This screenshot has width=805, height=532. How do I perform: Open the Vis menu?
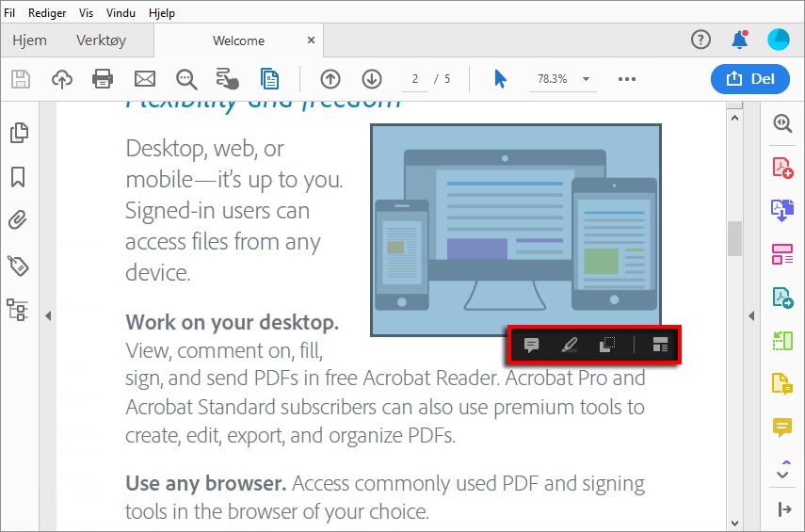point(86,13)
